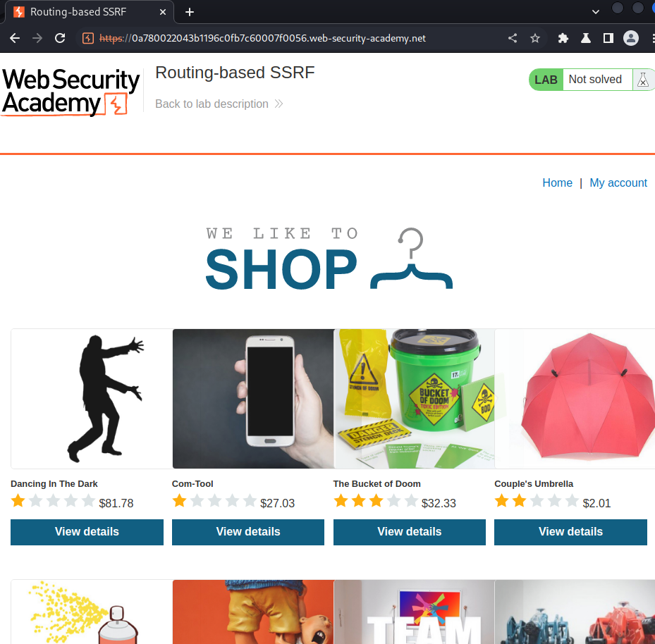Click the URL address bar field

point(293,38)
